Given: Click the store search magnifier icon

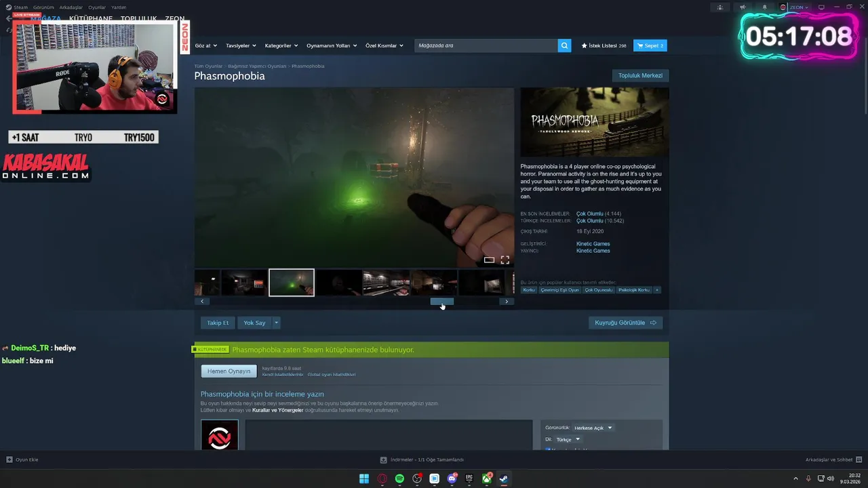Looking at the screenshot, I should click(x=564, y=45).
